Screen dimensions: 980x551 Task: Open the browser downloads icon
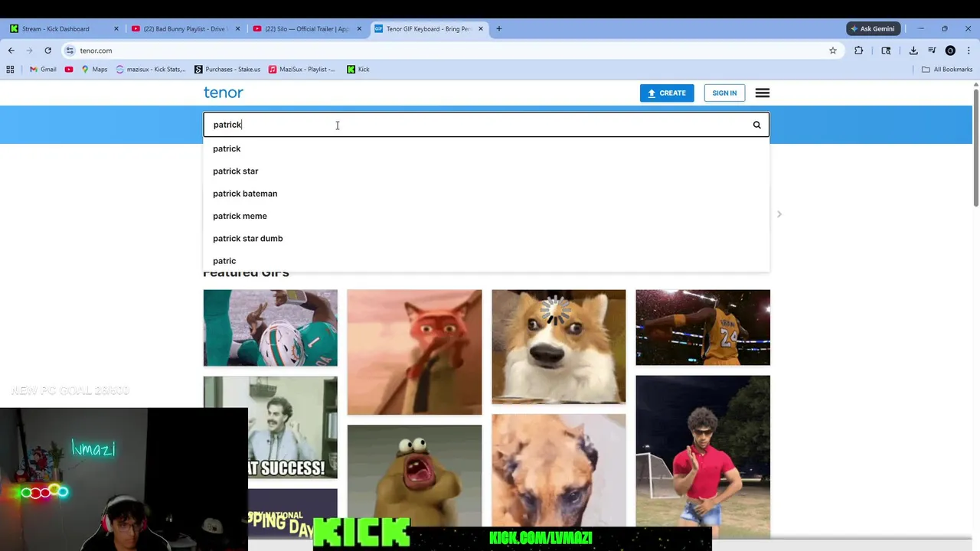[x=913, y=51]
